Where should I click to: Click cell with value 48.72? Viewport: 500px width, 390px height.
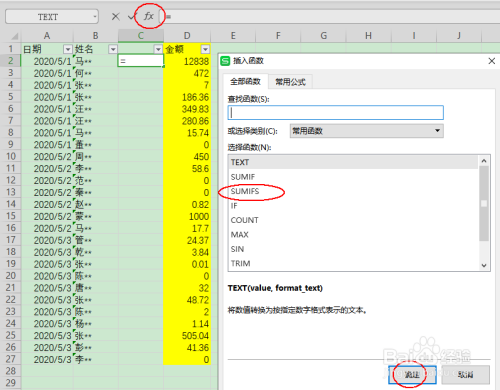click(187, 300)
